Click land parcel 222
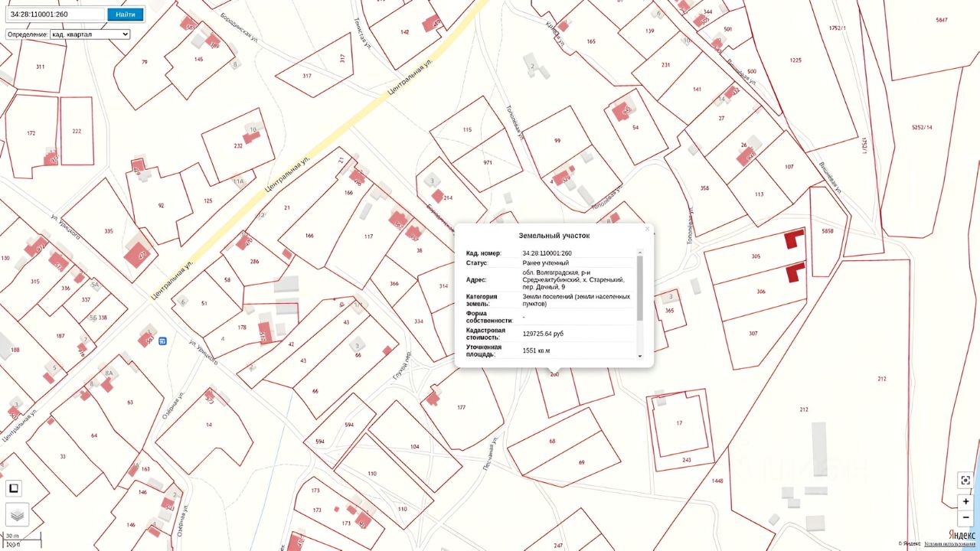 click(77, 131)
